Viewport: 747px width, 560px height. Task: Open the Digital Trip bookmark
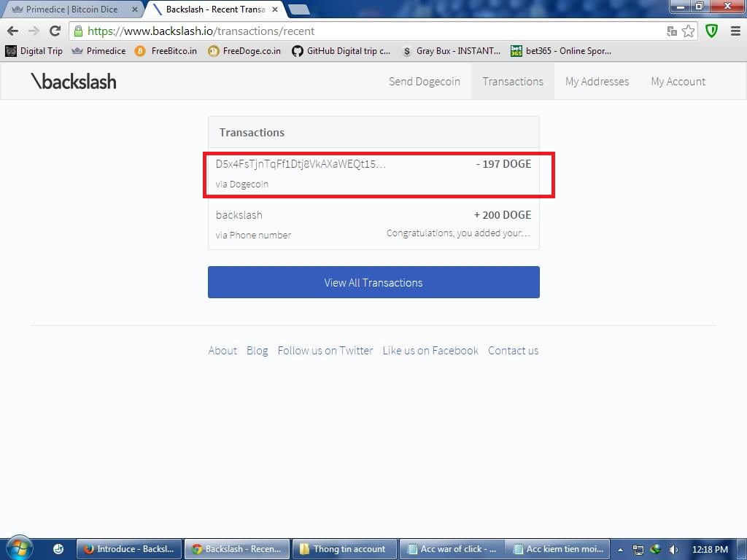pyautogui.click(x=34, y=51)
